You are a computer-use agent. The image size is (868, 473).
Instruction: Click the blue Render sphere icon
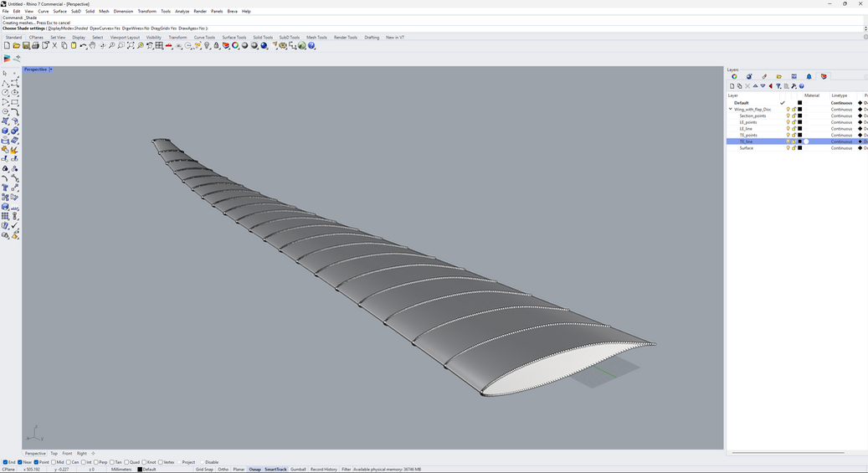click(264, 45)
